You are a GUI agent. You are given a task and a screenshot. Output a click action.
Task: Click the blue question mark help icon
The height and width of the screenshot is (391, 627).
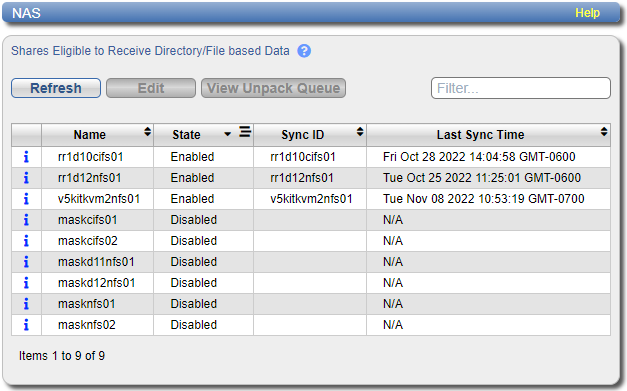pos(304,51)
